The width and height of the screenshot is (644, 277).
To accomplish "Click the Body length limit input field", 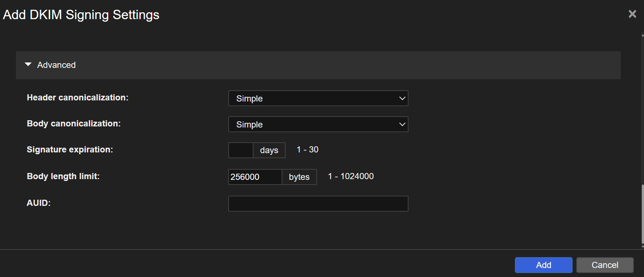I will (x=255, y=177).
